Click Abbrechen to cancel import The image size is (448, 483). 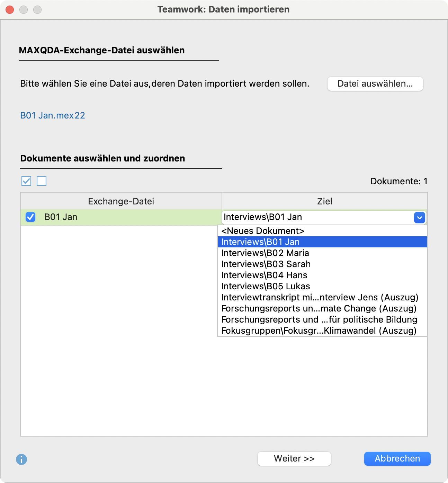pyautogui.click(x=397, y=459)
